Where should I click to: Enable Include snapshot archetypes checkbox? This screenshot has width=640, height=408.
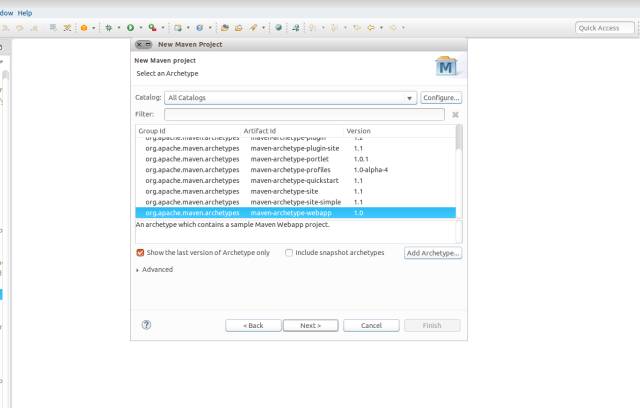[289, 253]
